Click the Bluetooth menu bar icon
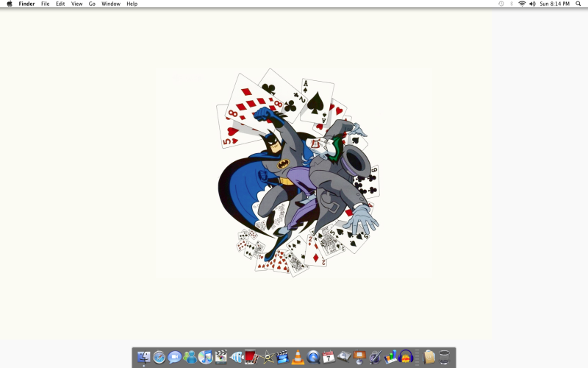The height and width of the screenshot is (368, 588). (512, 4)
